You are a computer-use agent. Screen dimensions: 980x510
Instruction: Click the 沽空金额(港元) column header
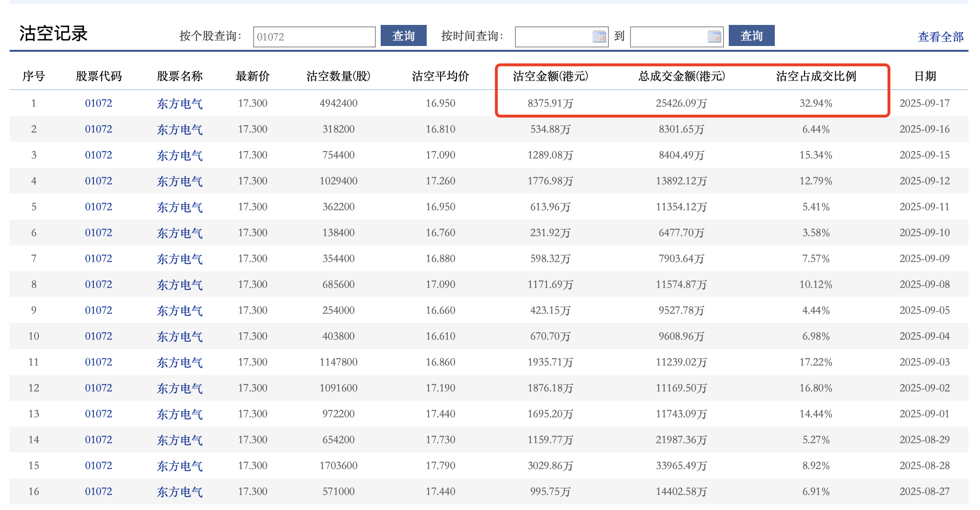pyautogui.click(x=550, y=76)
